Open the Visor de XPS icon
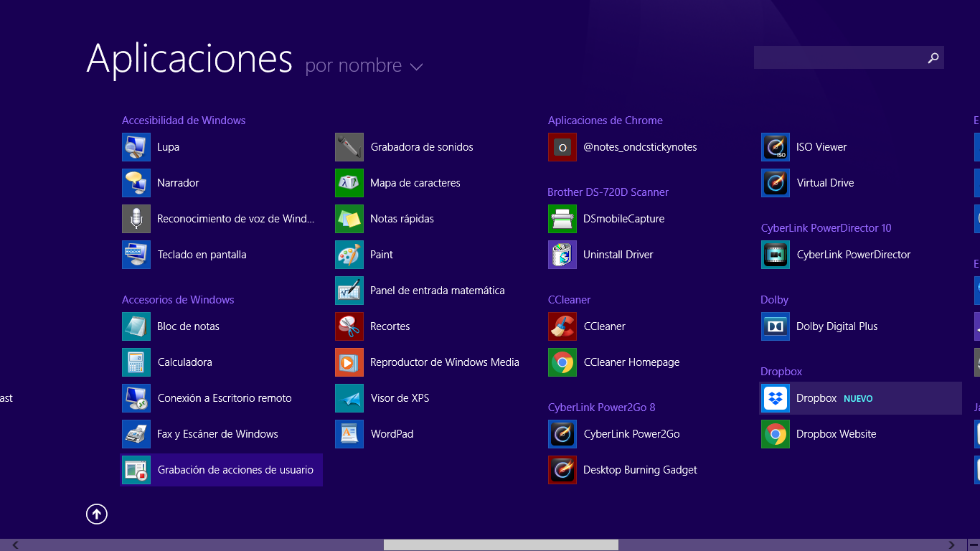 point(349,398)
